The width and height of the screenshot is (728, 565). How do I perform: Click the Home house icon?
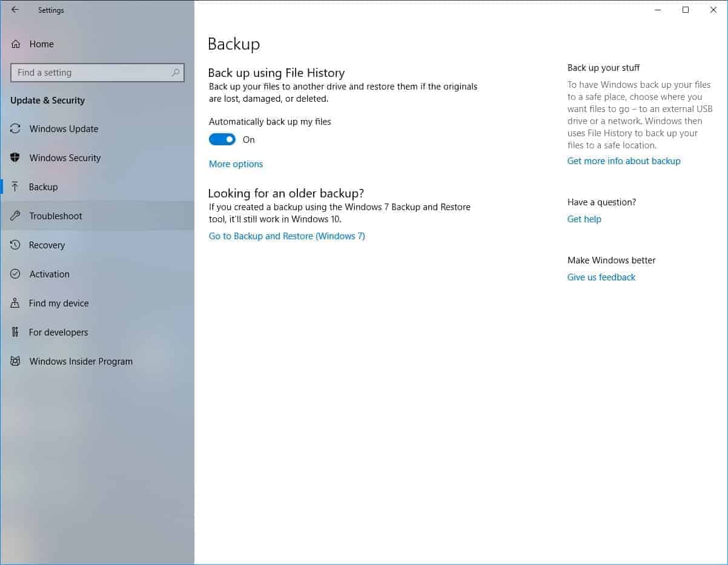(x=16, y=44)
